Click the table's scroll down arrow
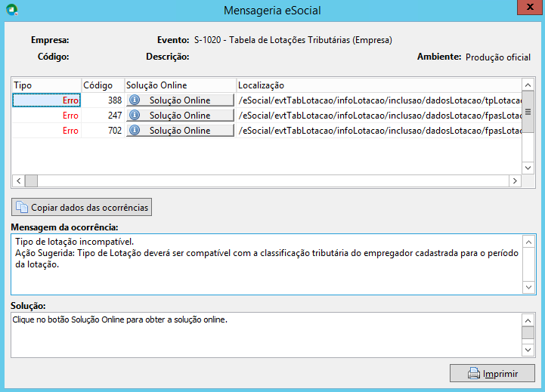 (x=528, y=168)
